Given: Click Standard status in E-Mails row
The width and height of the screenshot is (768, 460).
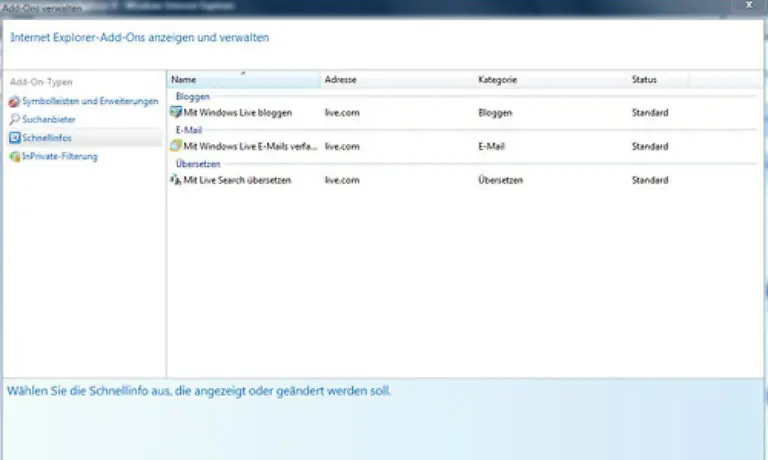Looking at the screenshot, I should (650, 146).
